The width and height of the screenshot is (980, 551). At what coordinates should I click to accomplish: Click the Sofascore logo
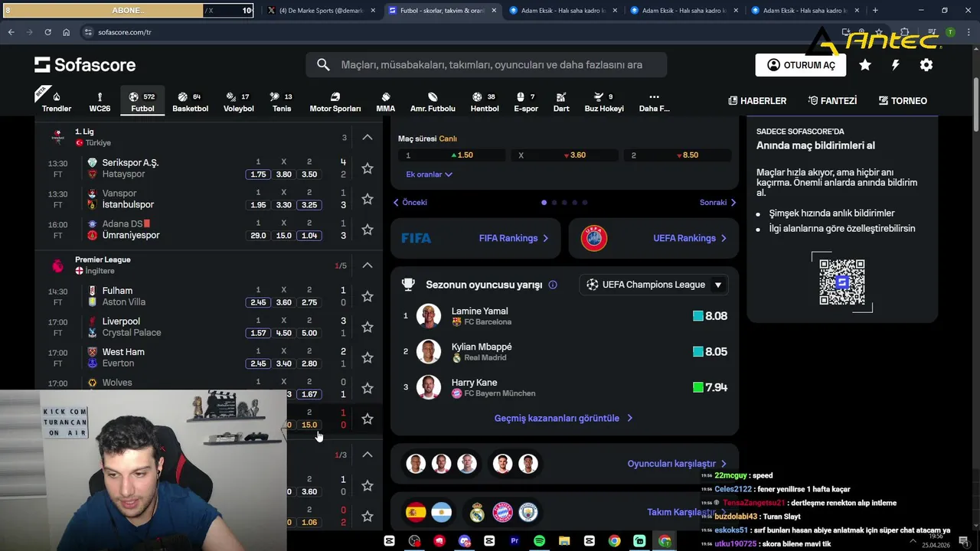coord(85,65)
